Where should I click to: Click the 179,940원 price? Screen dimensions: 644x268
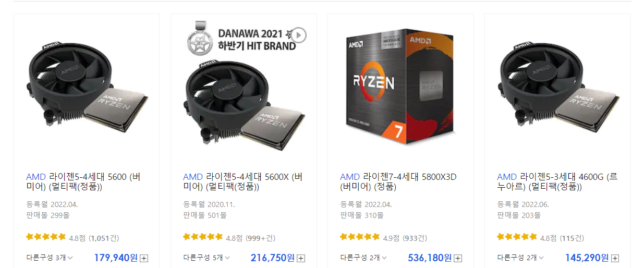tap(116, 258)
